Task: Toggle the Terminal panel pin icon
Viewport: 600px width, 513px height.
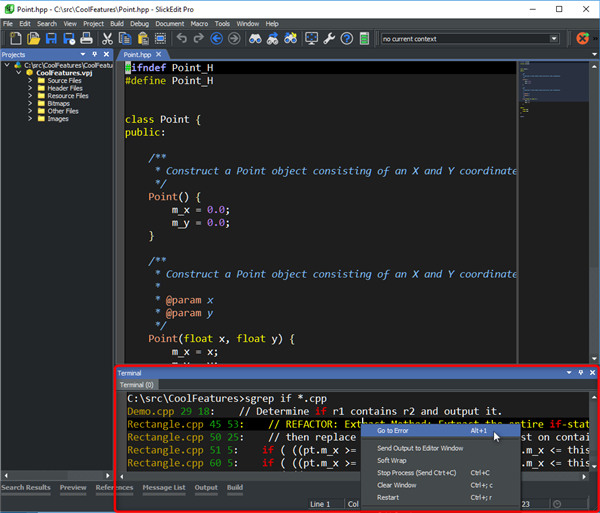Action: (581, 373)
